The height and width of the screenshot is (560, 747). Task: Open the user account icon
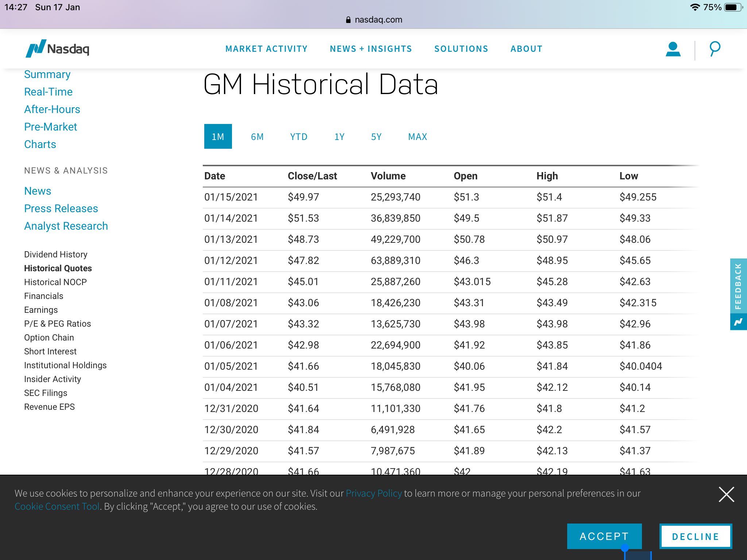673,49
